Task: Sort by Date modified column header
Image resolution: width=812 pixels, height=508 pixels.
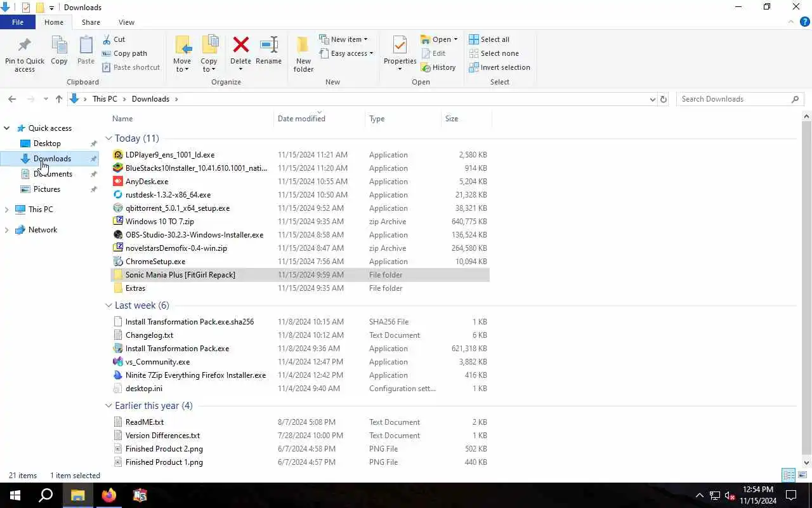Action: click(320, 119)
